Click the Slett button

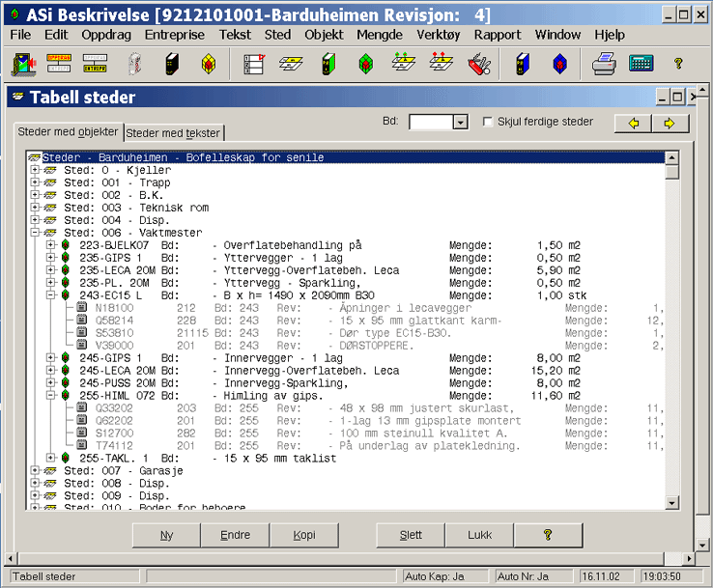tap(411, 535)
